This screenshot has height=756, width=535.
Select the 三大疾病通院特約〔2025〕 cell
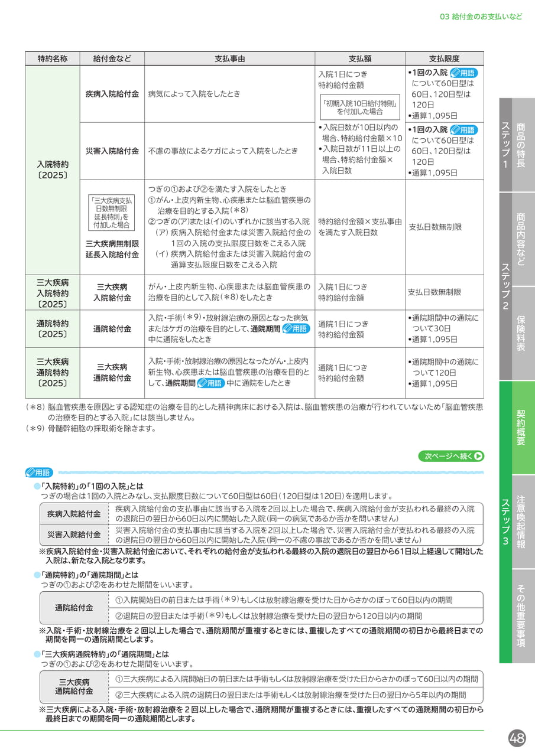coord(52,373)
